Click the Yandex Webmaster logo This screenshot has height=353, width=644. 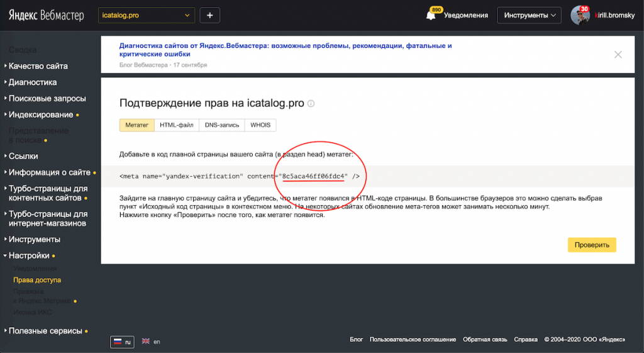[46, 16]
